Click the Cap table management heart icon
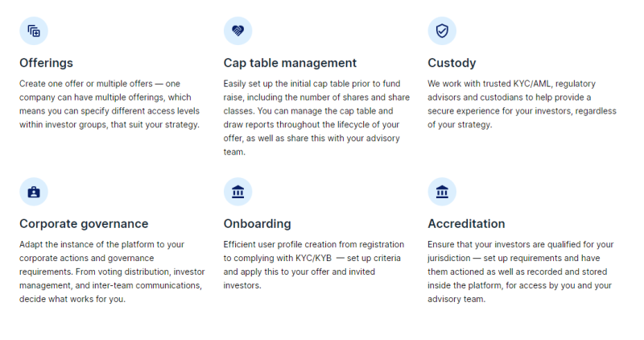644x340 pixels. [x=237, y=31]
